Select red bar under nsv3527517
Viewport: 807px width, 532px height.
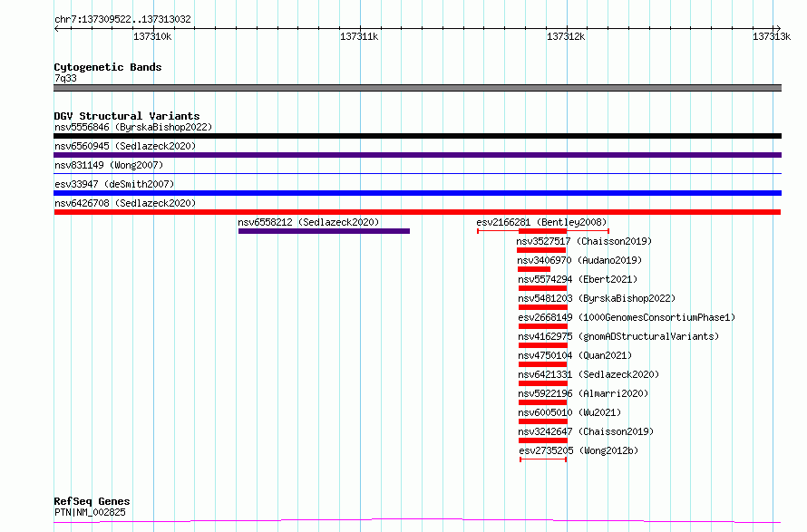(541, 250)
